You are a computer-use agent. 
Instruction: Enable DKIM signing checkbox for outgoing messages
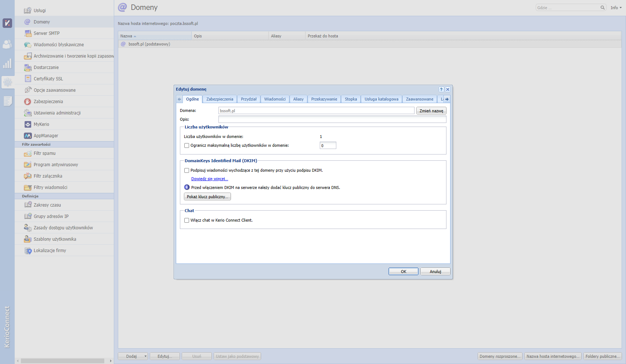point(187,170)
